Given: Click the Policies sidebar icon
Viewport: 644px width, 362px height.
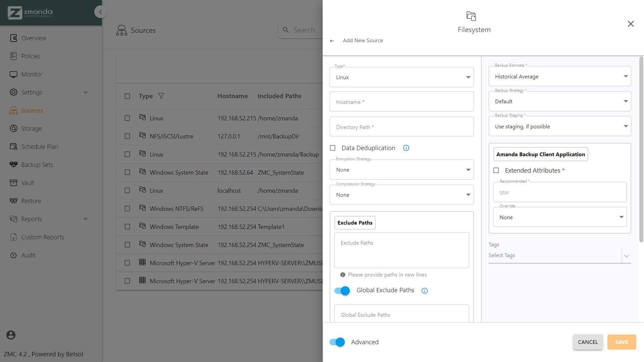Looking at the screenshot, I should (13, 56).
